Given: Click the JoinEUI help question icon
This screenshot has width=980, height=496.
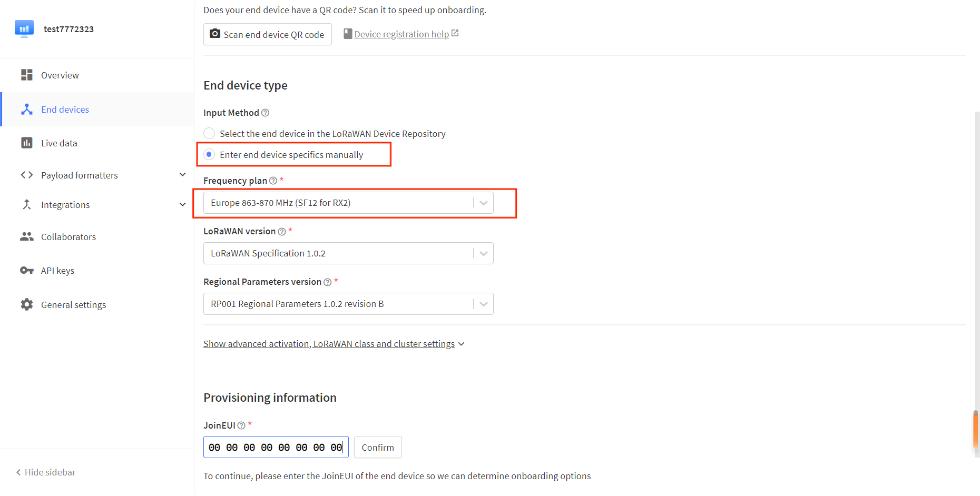Looking at the screenshot, I should 241,425.
